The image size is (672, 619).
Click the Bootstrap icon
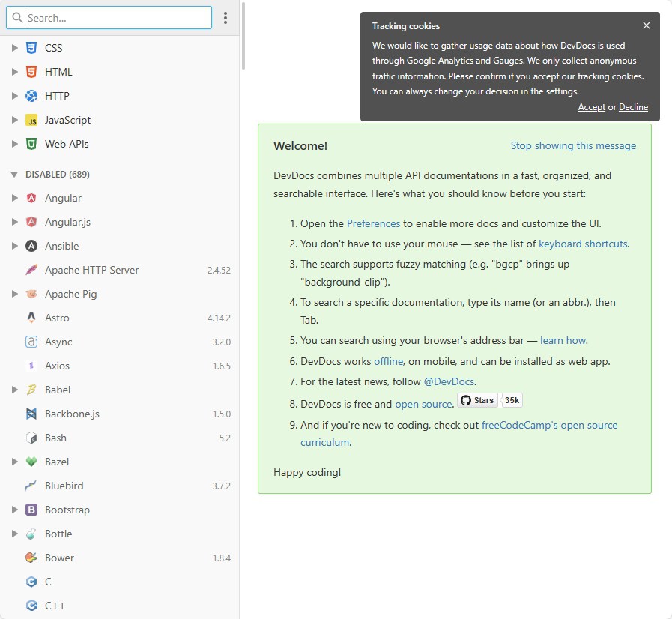pos(30,510)
